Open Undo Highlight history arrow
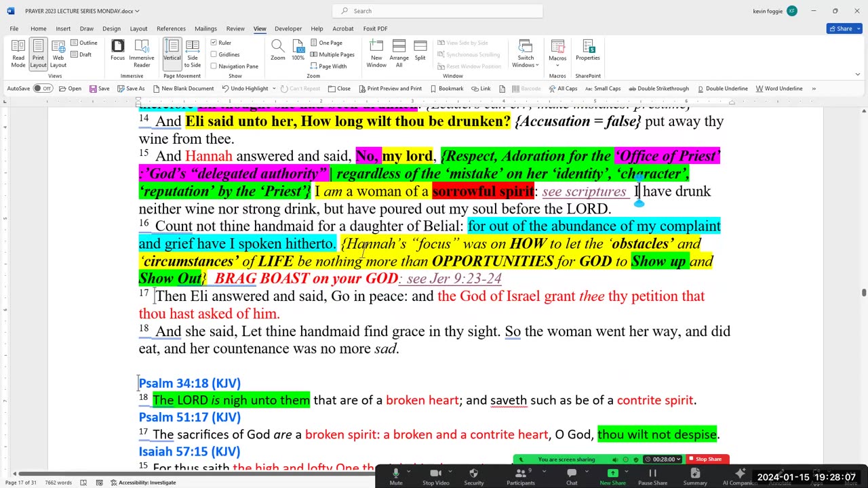The image size is (868, 488). pyautogui.click(x=274, y=88)
